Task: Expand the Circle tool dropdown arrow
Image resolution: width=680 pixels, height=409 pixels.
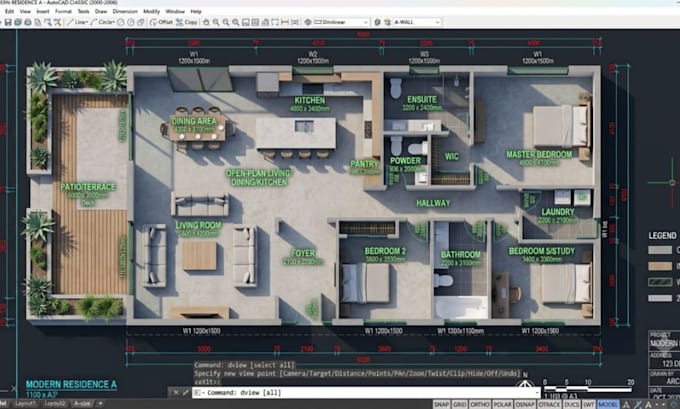Action: (x=113, y=22)
